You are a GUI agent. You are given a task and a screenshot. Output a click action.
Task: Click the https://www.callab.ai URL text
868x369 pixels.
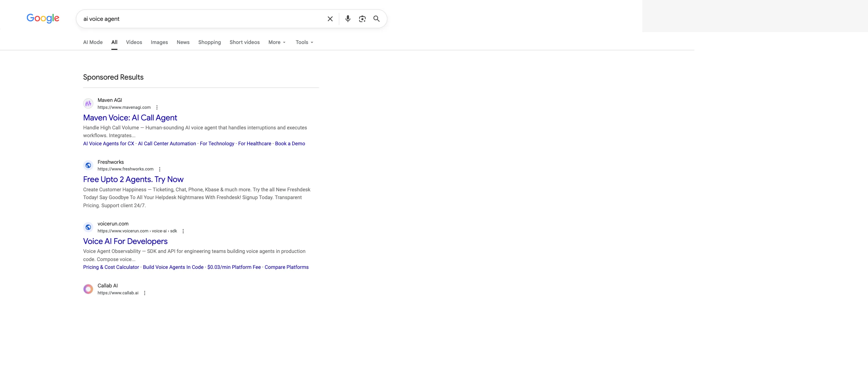(x=118, y=293)
